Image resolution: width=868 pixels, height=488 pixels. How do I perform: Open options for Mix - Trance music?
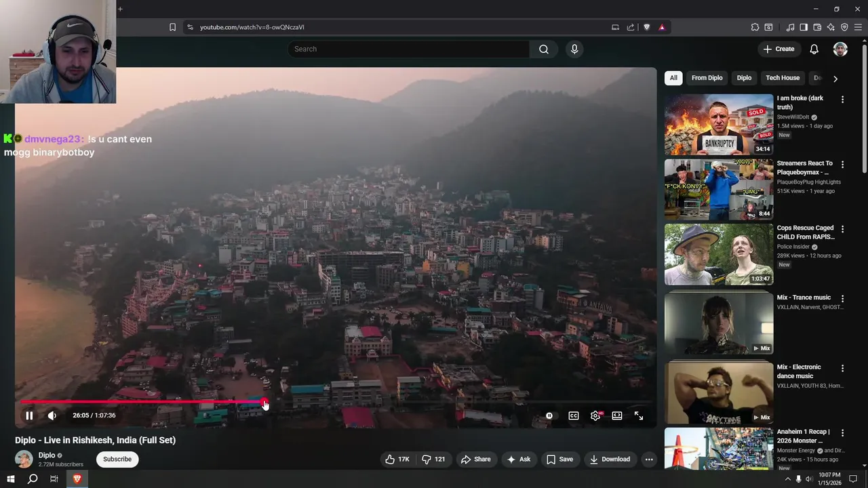point(843,299)
